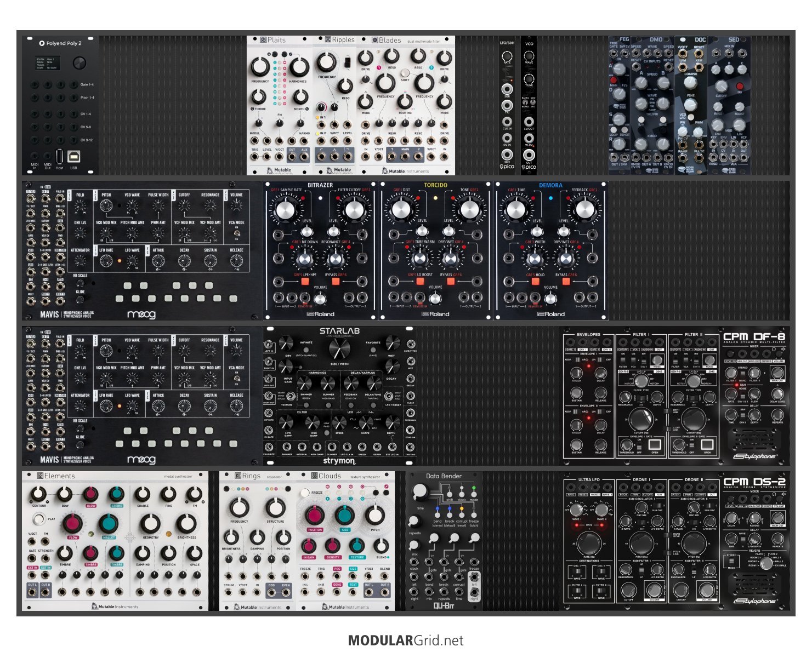Click the Clouds SIZE knob

point(345,516)
